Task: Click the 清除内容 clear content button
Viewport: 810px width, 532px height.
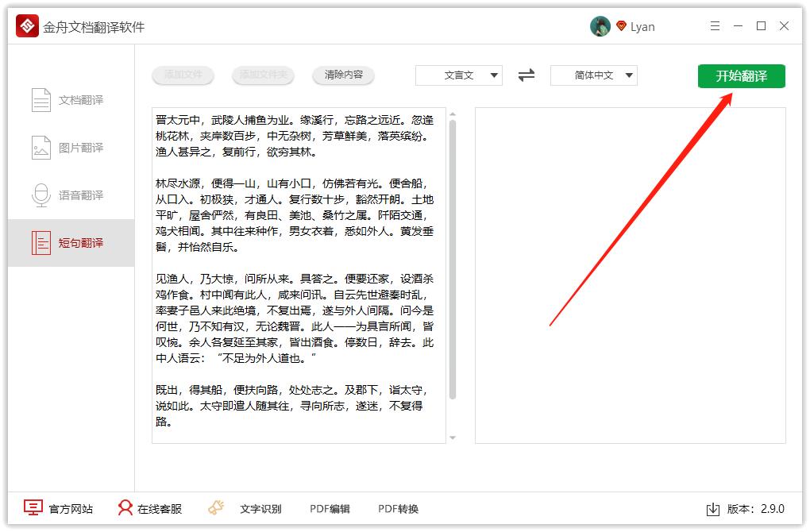Action: (343, 75)
